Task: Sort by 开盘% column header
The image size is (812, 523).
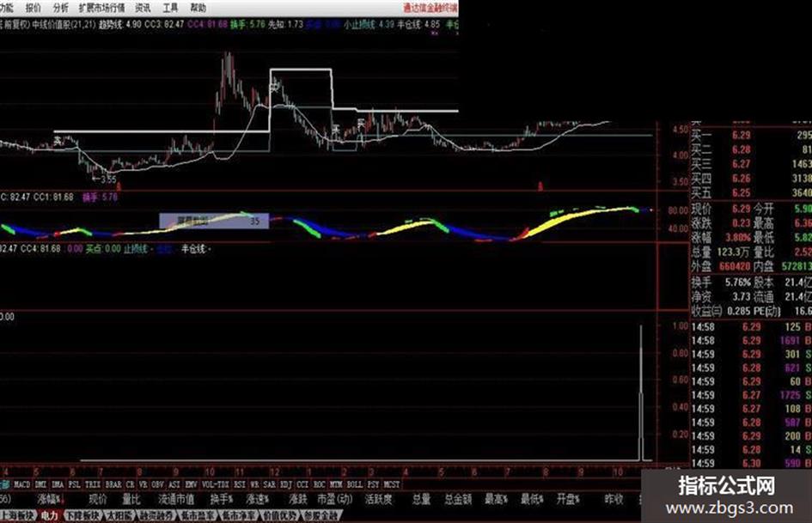Action: 568,500
